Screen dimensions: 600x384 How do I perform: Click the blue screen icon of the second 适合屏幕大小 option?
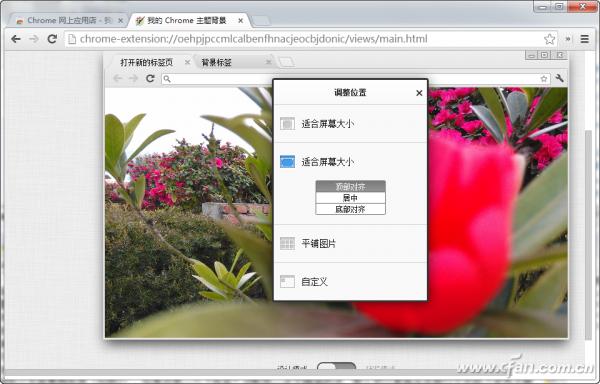coord(287,161)
